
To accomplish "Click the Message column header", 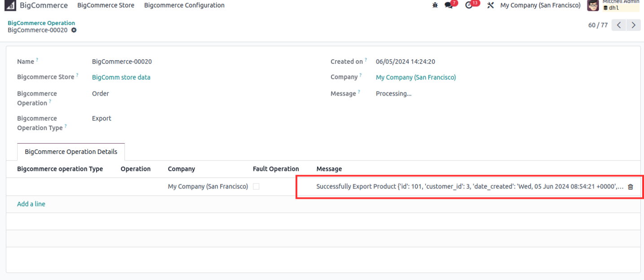I will (329, 169).
